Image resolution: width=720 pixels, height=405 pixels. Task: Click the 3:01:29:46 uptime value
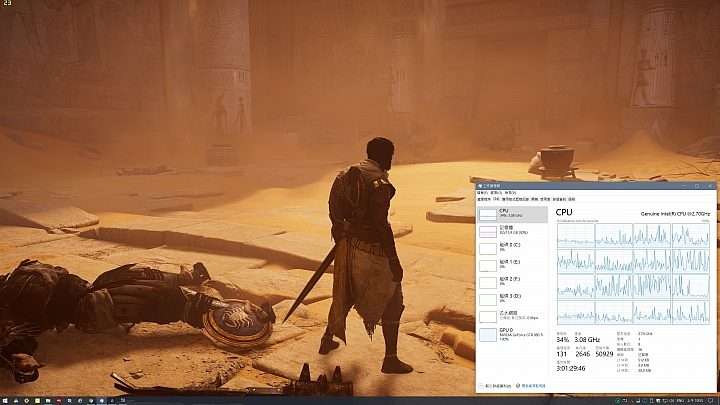pos(571,368)
